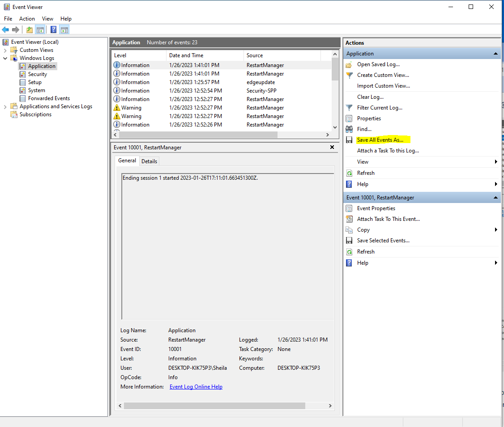The width and height of the screenshot is (504, 427).
Task: Click the Open Saved Log folder icon
Action: pos(349,64)
